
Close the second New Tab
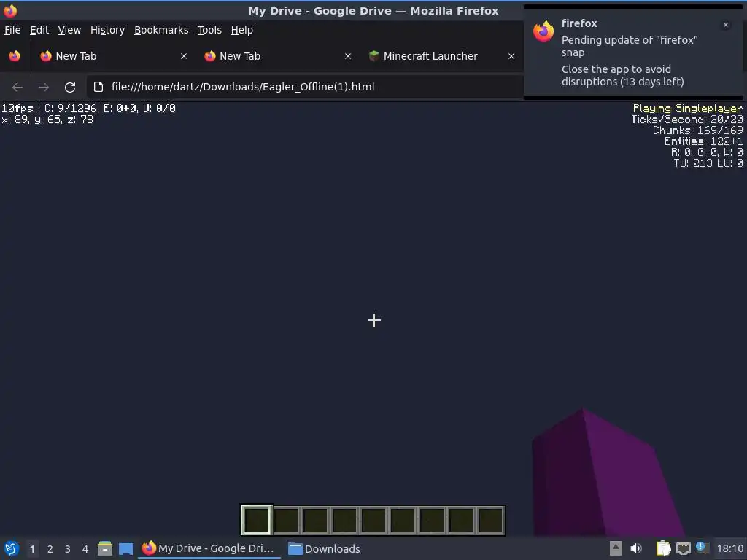click(348, 56)
